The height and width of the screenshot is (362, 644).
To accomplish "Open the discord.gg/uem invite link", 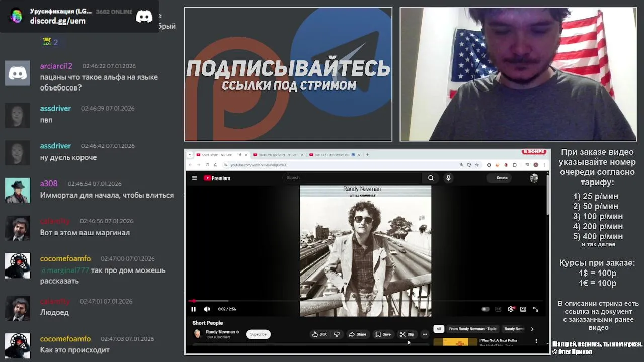I will pyautogui.click(x=57, y=21).
